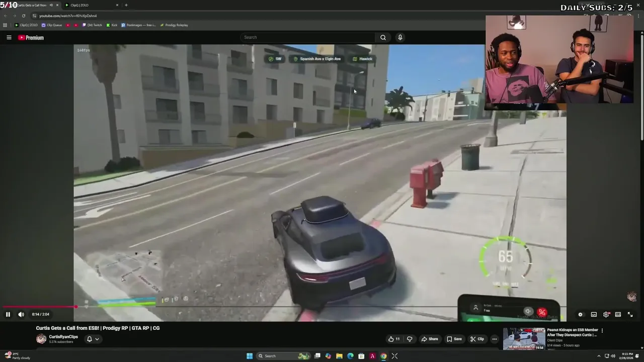Mute the video with the volume icon

pyautogui.click(x=21, y=314)
